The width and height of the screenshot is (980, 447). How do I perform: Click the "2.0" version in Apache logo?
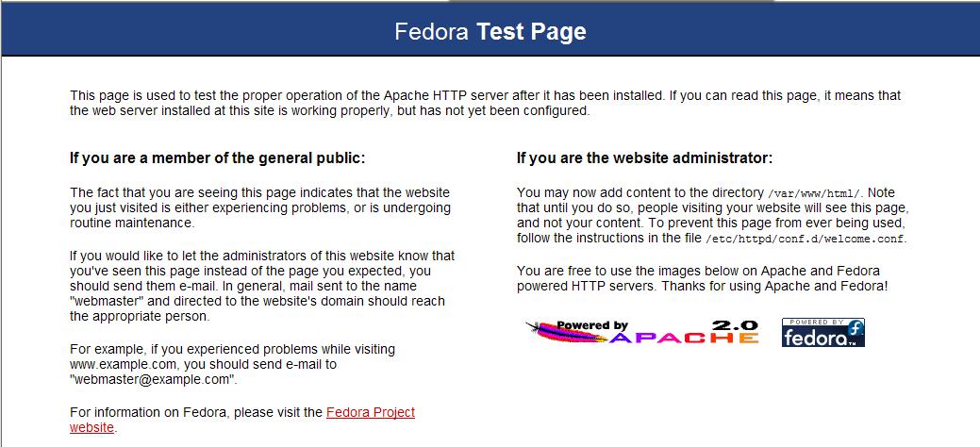tap(739, 323)
